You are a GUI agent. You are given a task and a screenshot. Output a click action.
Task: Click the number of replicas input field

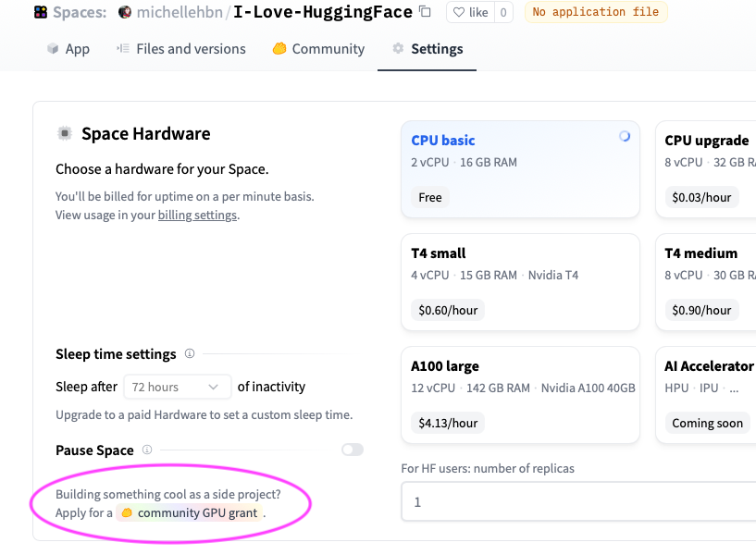click(578, 502)
